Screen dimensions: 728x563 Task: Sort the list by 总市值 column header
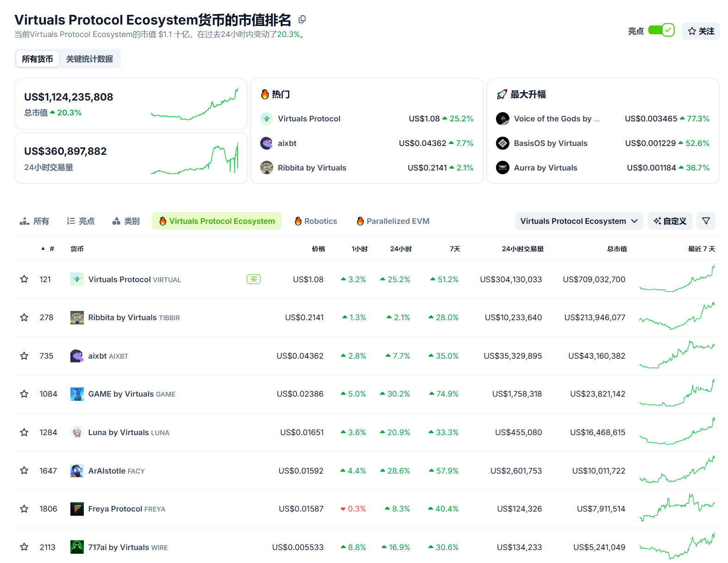point(617,249)
